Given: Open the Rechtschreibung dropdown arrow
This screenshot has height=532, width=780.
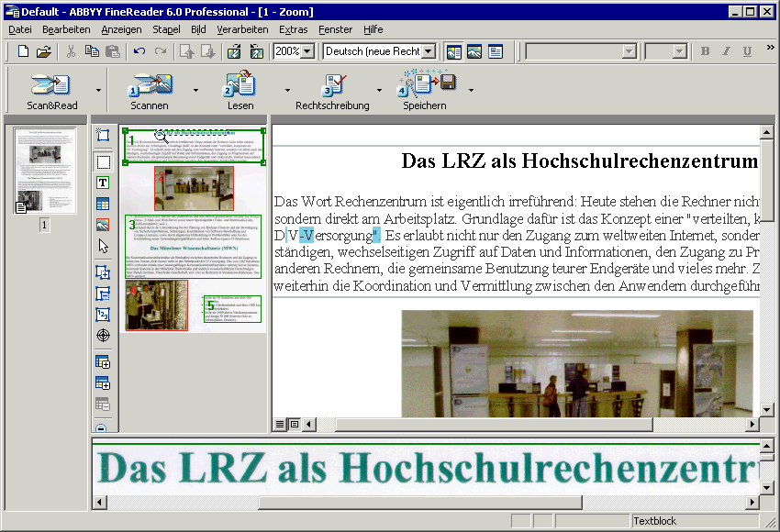Looking at the screenshot, I should tap(380, 91).
